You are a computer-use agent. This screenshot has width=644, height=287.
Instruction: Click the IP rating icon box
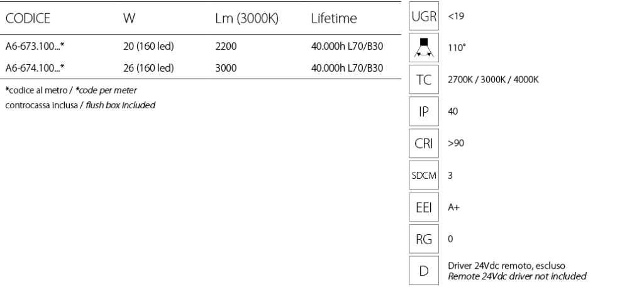point(424,111)
